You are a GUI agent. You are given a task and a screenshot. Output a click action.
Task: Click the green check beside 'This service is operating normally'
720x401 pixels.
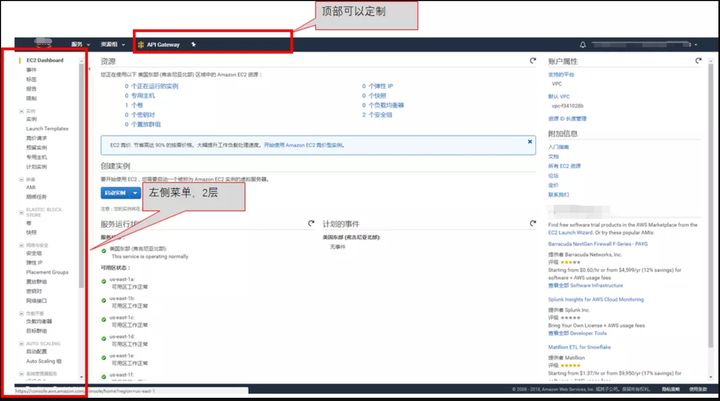(104, 251)
